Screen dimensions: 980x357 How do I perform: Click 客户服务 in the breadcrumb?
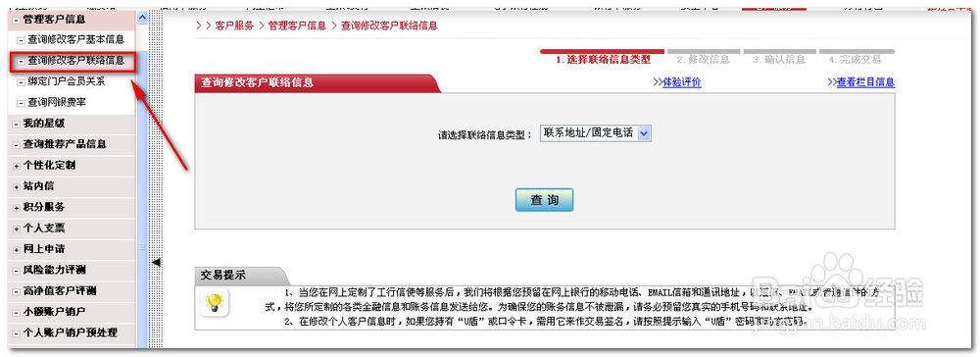pos(234,26)
